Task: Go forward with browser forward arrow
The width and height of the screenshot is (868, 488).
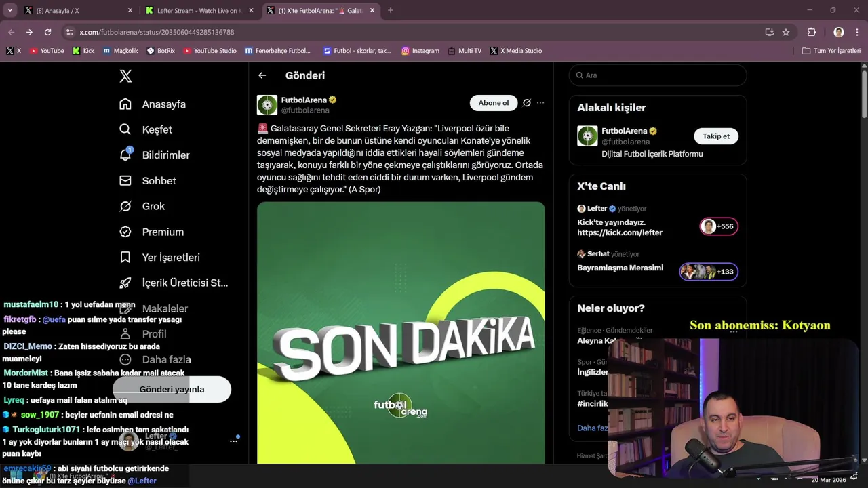Action: (29, 32)
